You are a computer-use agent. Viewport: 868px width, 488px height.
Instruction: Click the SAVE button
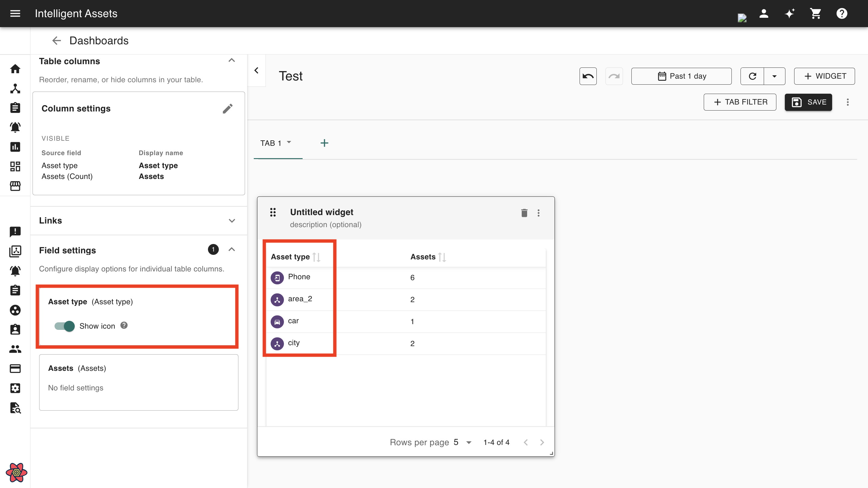click(x=808, y=102)
